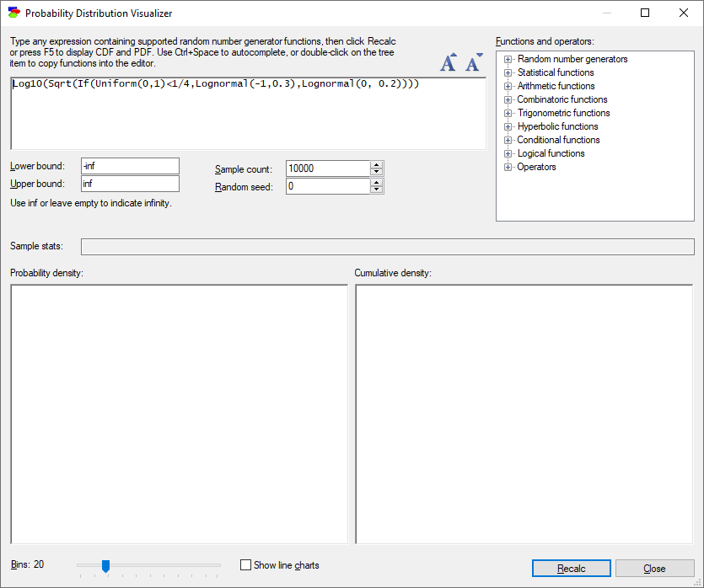Increment Sample count with up arrow
The width and height of the screenshot is (704, 588).
377,165
